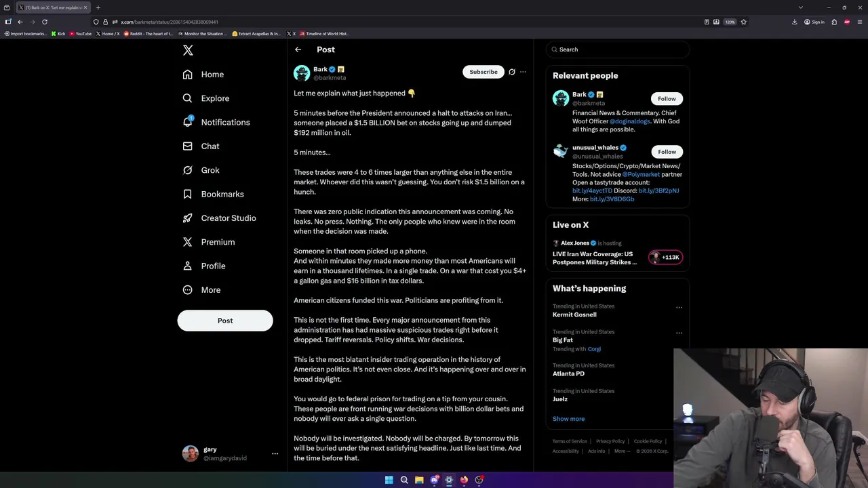Screen dimensions: 868x488
Task: Click the Post compose button
Action: click(x=225, y=321)
